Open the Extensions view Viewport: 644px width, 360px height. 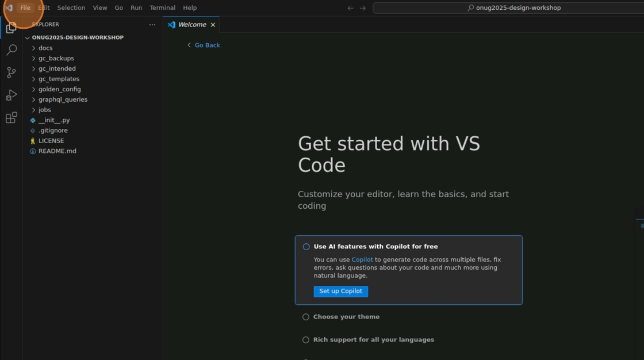coord(11,118)
